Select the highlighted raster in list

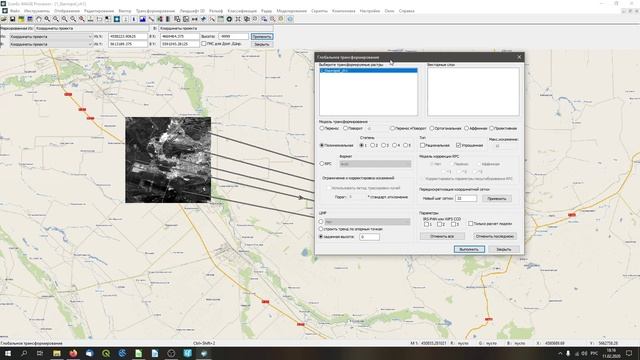coord(368,71)
